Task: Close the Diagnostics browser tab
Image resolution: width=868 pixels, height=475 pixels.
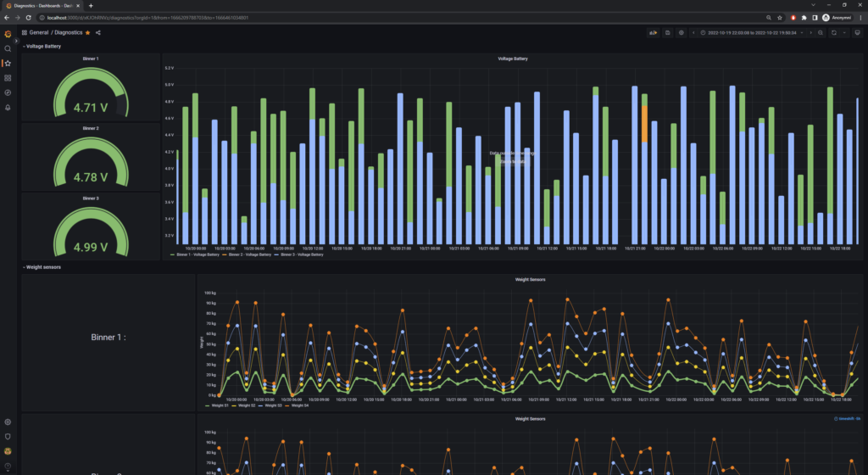Action: click(x=78, y=6)
